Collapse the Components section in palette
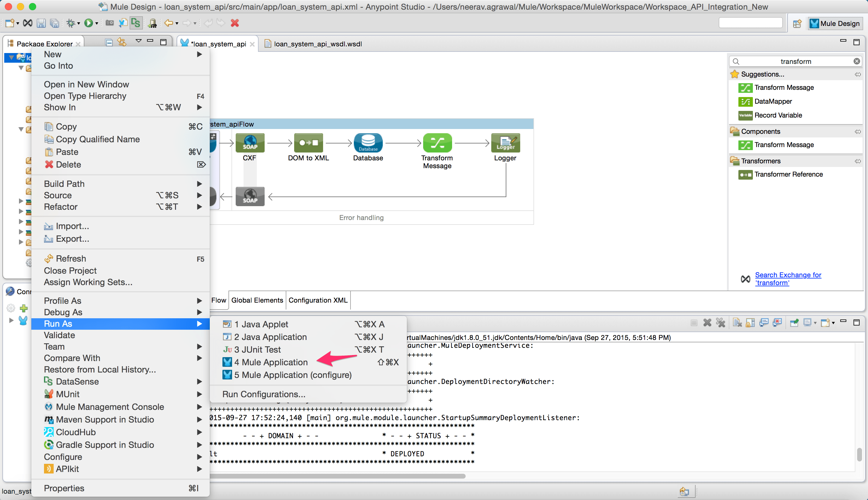Viewport: 868px width, 500px height. coord(857,131)
